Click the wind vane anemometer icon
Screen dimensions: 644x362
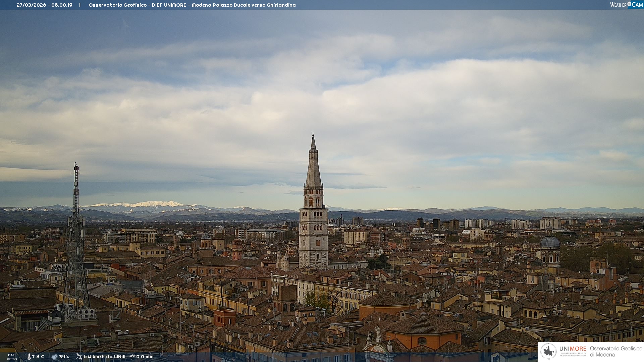[x=79, y=357]
